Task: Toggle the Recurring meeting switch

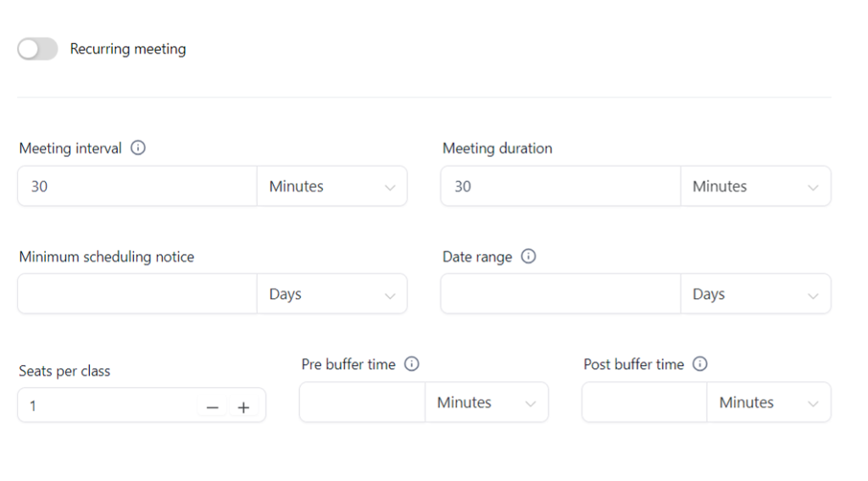Action: click(37, 48)
